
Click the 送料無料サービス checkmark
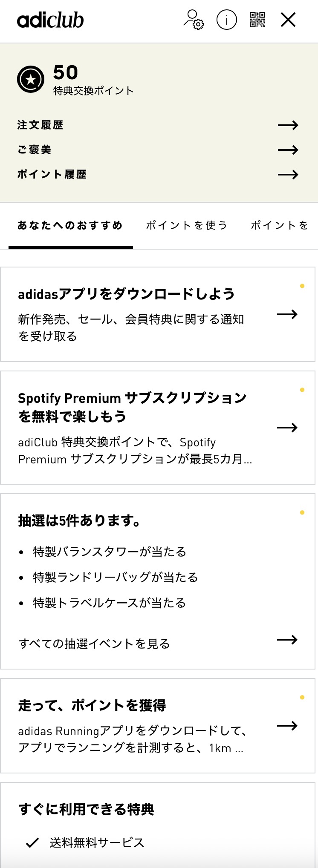[32, 842]
